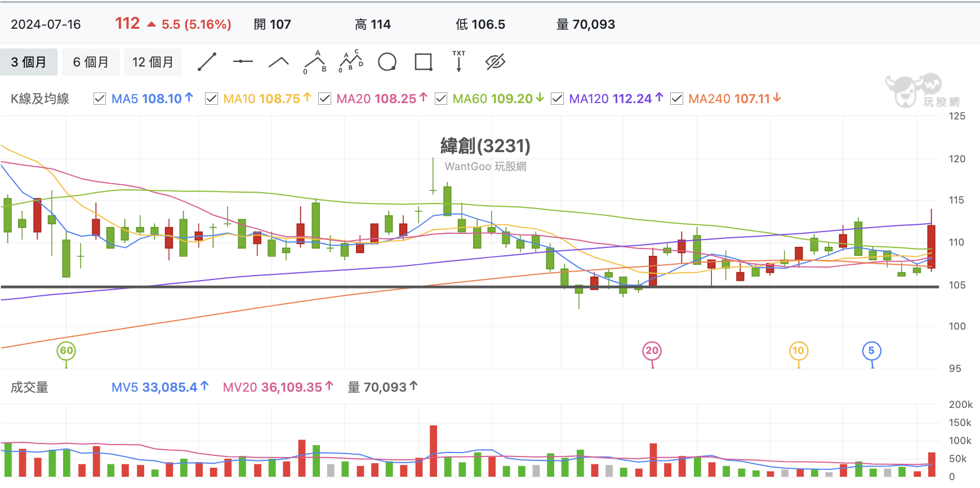
Task: Switch to the 12 個月 time range
Action: pyautogui.click(x=153, y=62)
